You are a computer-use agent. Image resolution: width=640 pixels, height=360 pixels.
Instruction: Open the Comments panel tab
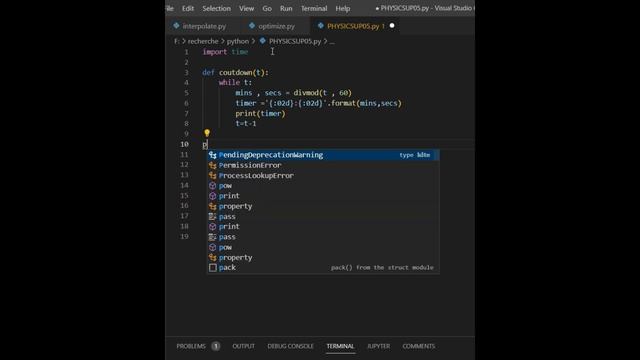point(418,346)
